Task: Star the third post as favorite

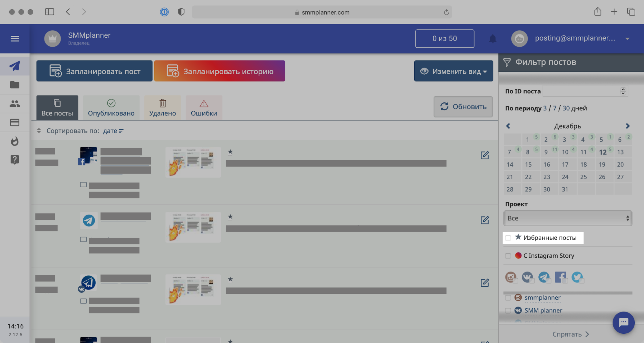Action: 230,279
